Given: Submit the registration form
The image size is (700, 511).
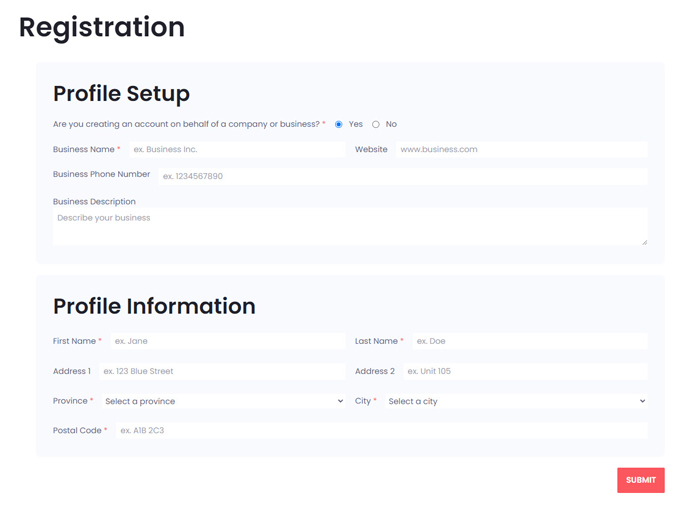Looking at the screenshot, I should click(x=641, y=480).
